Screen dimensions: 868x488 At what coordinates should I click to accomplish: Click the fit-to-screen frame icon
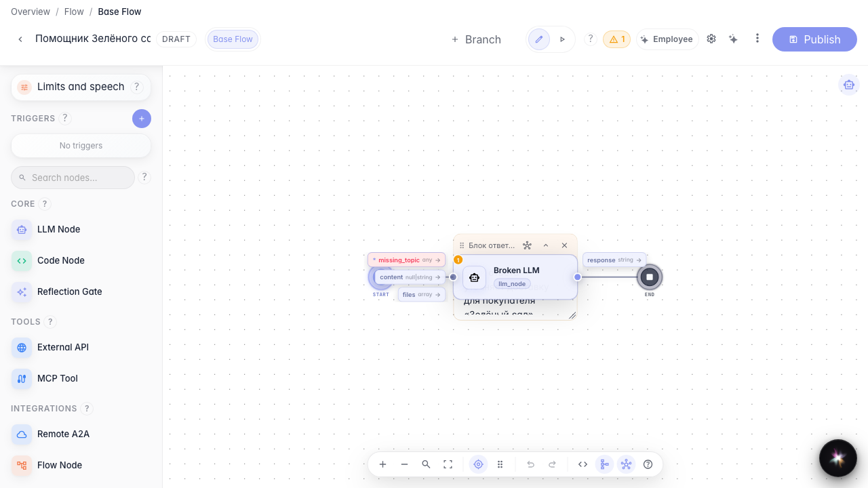coord(448,464)
